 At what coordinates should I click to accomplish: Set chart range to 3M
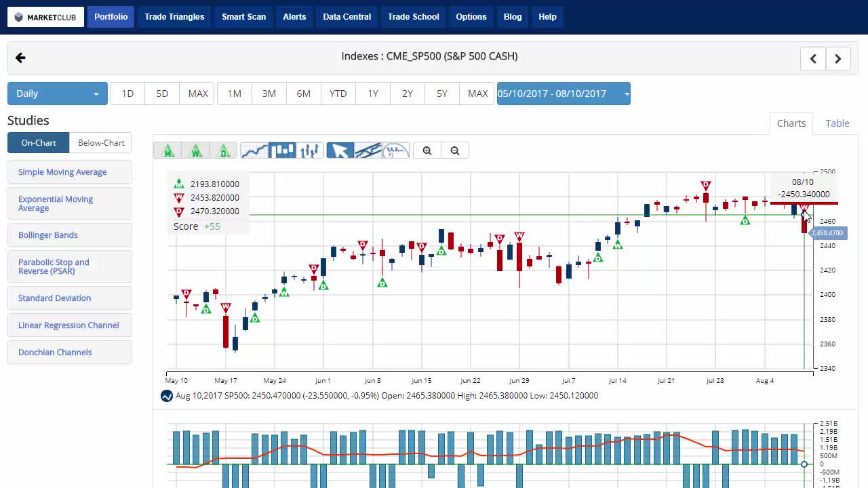pos(269,94)
